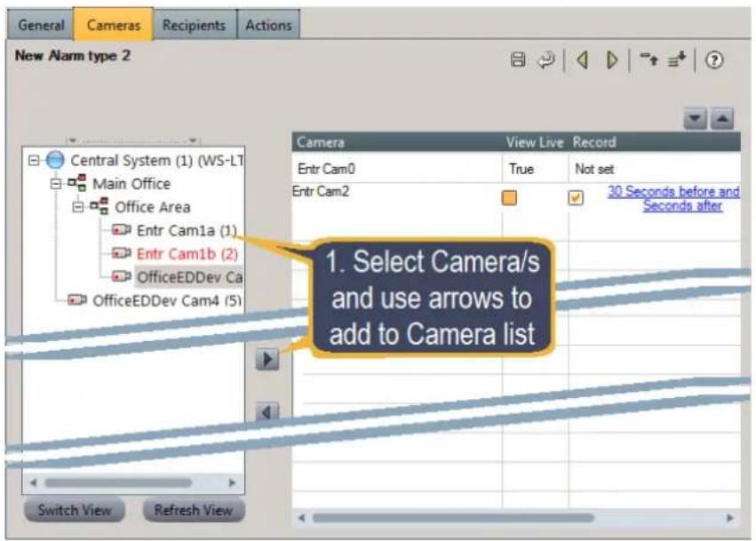Select OfficeEDDev Cam4 (5) camera
756x541 pixels.
pos(167,300)
